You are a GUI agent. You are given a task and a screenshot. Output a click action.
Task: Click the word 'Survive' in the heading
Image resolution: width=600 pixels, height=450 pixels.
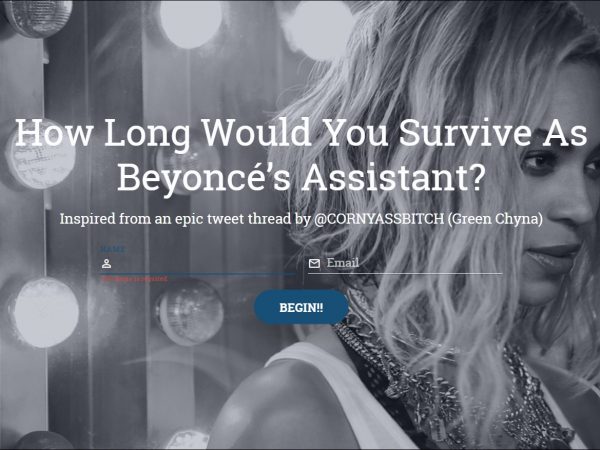[466, 132]
